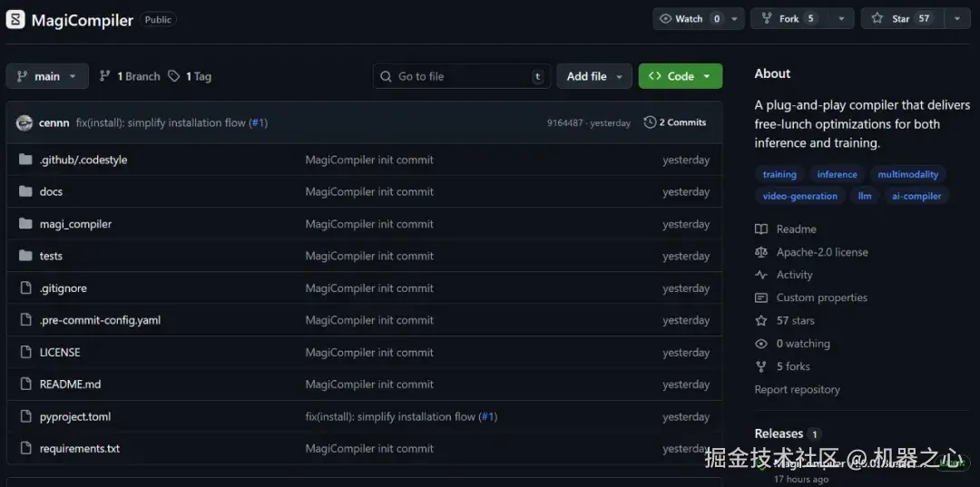Viewport: 980px width, 487px height.
Task: Expand the Watch notifications dropdown arrow
Action: 734,19
